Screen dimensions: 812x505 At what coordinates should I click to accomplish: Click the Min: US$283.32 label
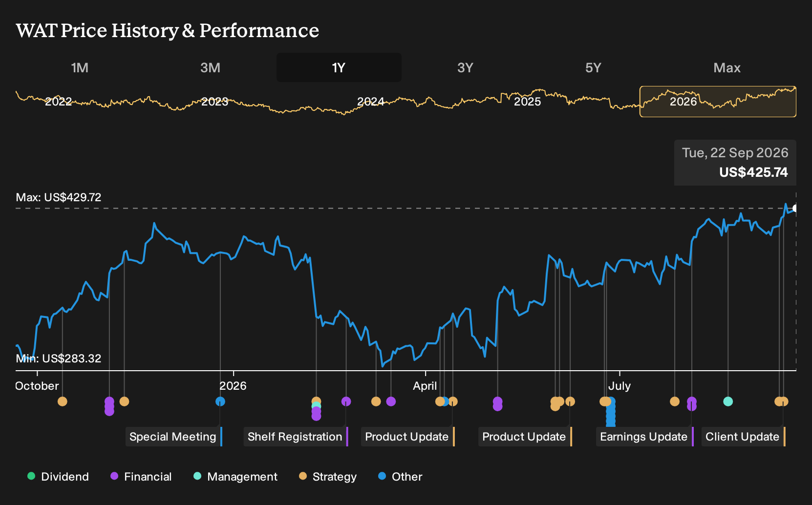[59, 358]
